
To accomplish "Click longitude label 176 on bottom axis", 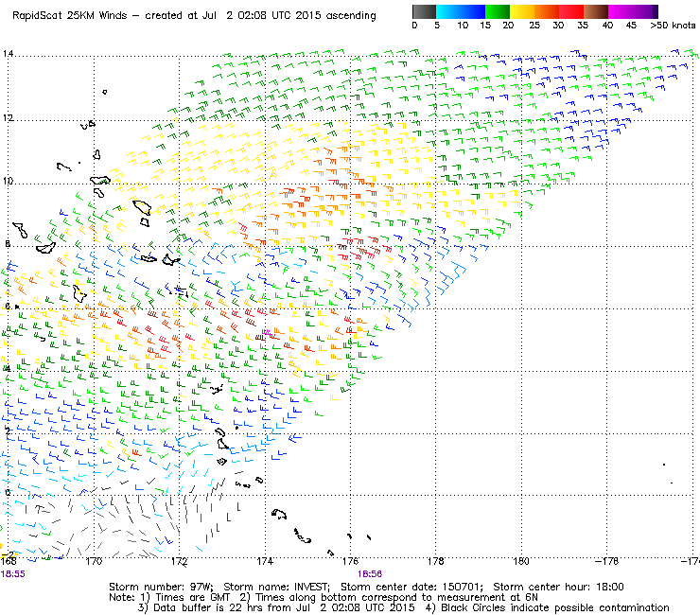I will coord(350,561).
